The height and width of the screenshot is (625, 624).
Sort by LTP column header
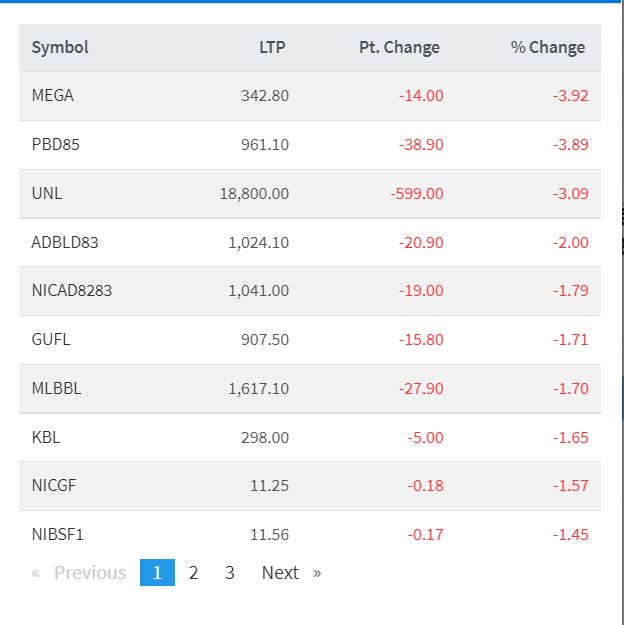(271, 47)
